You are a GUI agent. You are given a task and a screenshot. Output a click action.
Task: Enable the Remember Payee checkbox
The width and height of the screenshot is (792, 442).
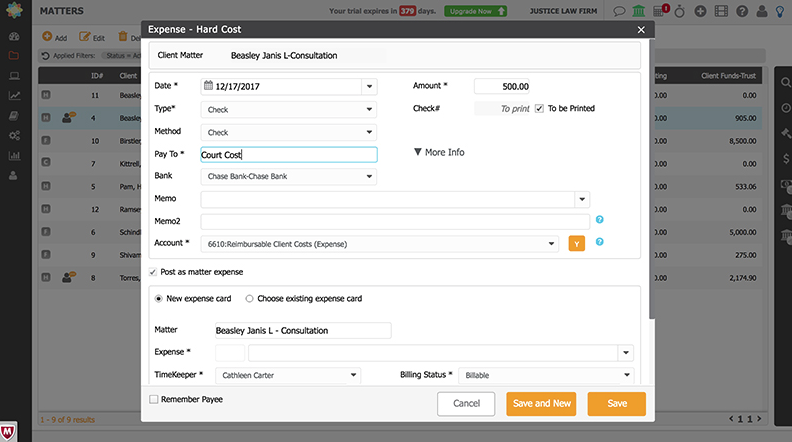154,399
